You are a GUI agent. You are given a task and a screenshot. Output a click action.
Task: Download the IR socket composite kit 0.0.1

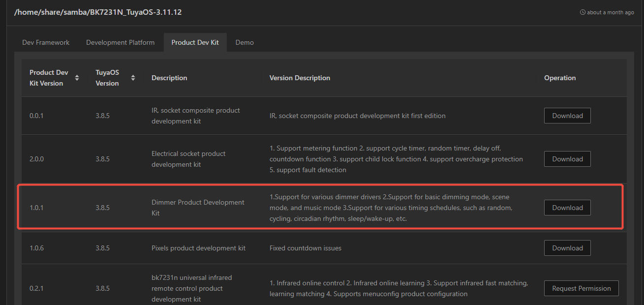click(567, 116)
